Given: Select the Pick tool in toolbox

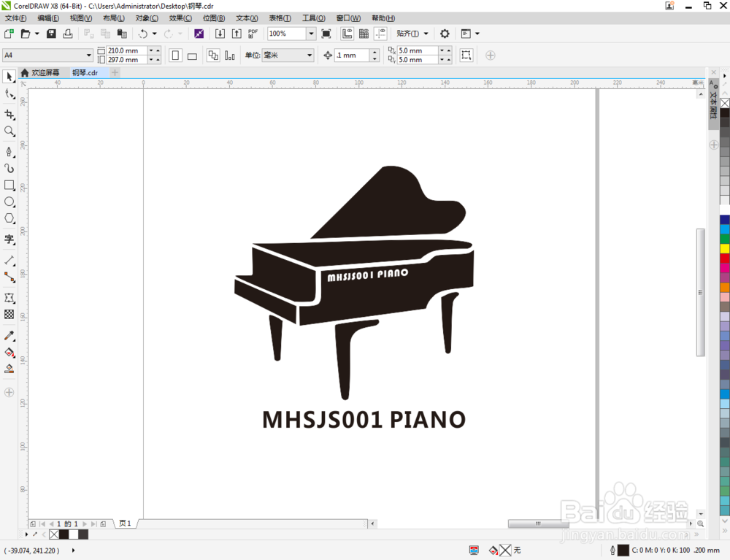Looking at the screenshot, I should point(9,77).
